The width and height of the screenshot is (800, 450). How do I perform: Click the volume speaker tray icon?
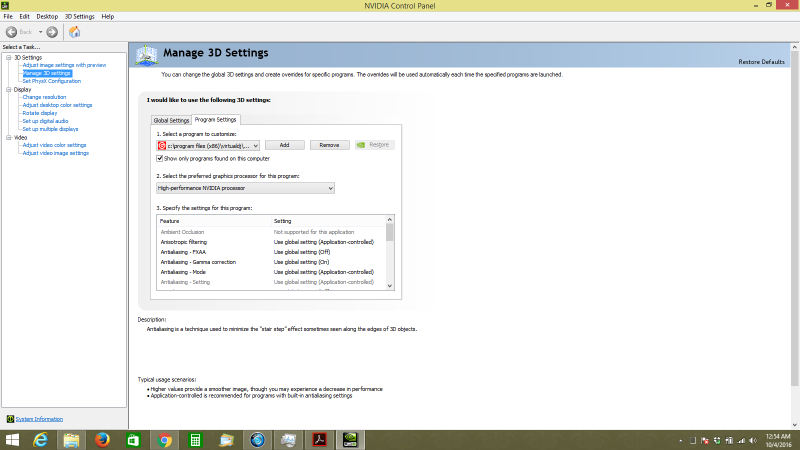753,440
